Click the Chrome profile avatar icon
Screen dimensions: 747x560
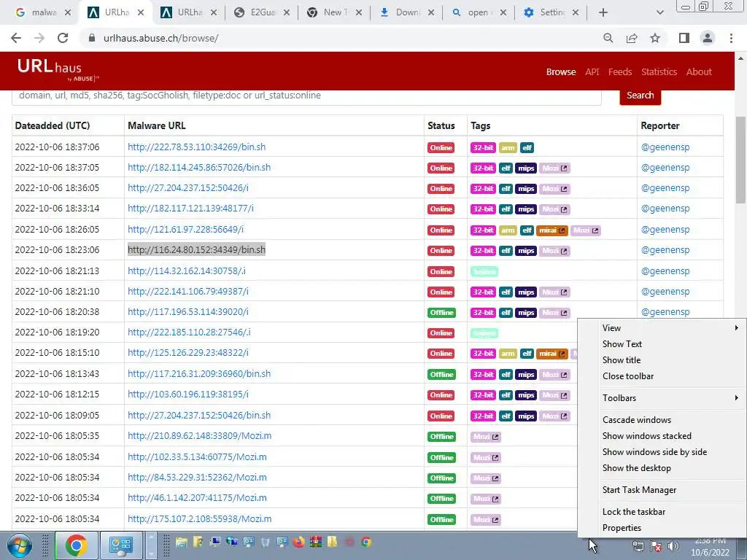click(x=708, y=38)
